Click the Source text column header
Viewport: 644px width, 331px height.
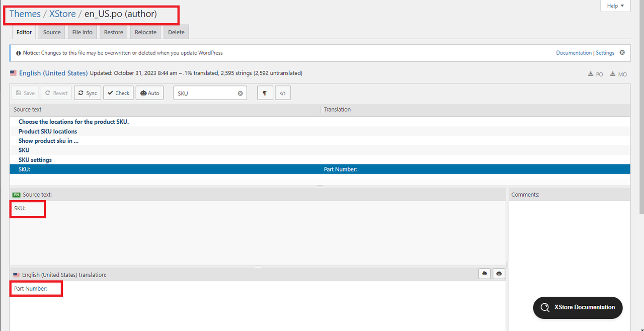(x=165, y=110)
